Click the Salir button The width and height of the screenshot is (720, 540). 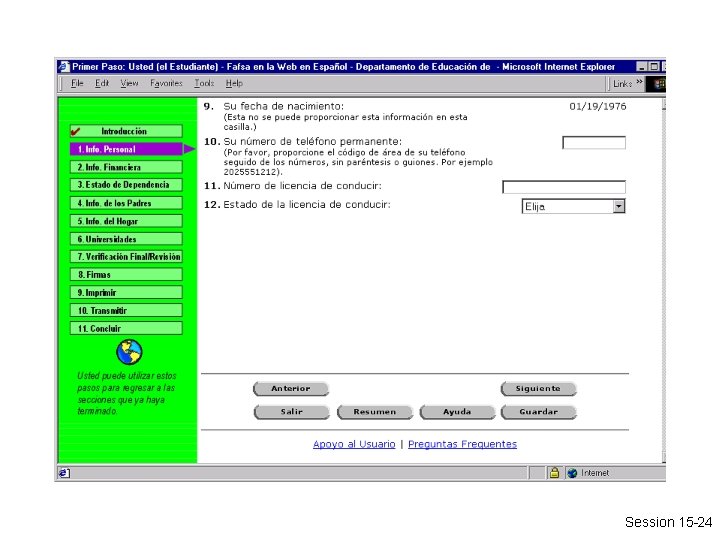[292, 412]
